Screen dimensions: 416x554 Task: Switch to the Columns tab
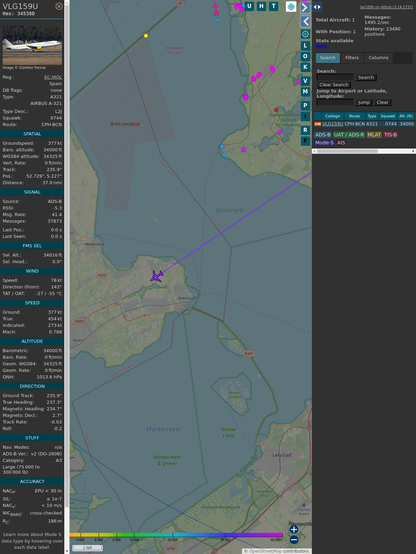click(378, 58)
